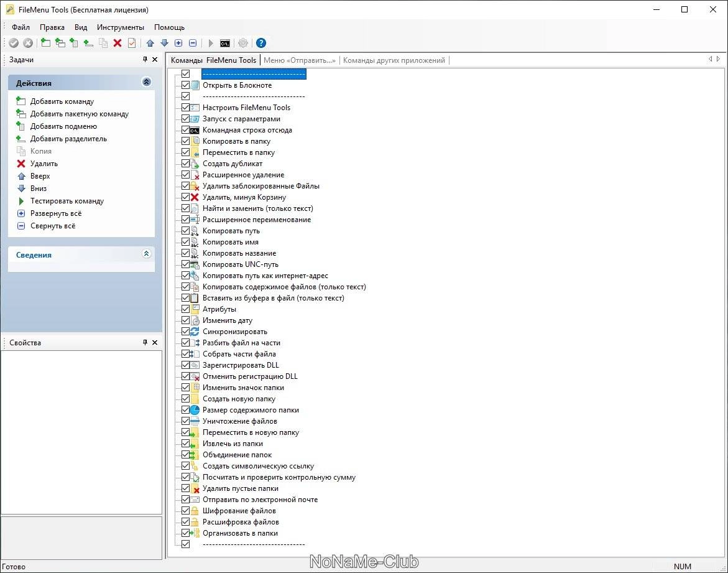Select Команды FileMenu Tools tab
The height and width of the screenshot is (573, 728).
coord(214,60)
